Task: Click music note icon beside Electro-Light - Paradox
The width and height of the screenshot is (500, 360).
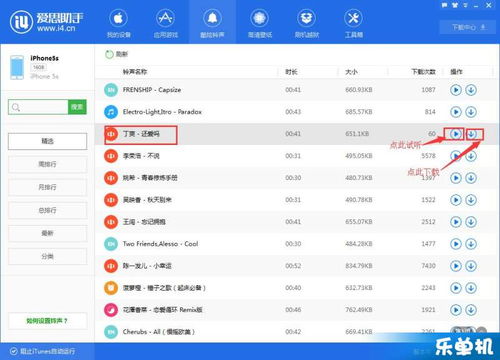Action: click(x=111, y=112)
